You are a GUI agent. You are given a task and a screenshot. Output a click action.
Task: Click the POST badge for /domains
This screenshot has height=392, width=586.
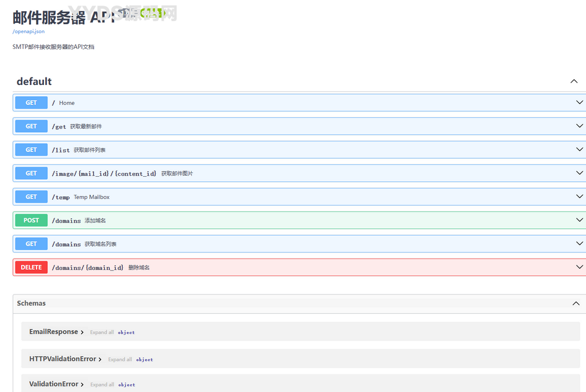pyautogui.click(x=32, y=220)
